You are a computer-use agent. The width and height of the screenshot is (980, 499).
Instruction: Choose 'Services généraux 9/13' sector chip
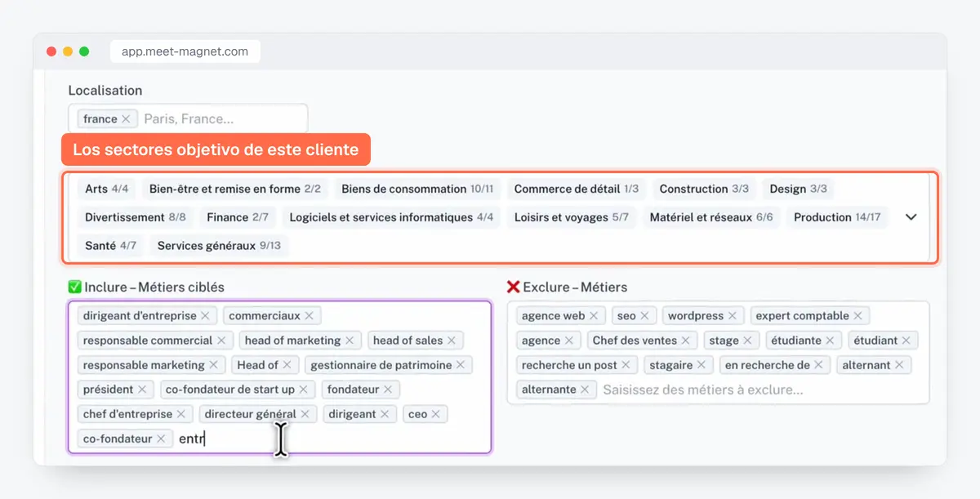(x=219, y=246)
